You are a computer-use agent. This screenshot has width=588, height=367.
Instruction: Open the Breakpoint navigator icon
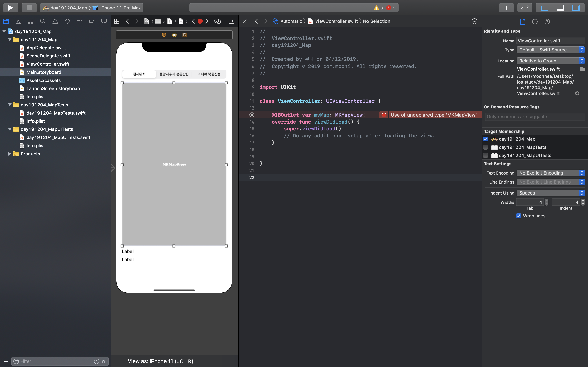click(x=92, y=21)
